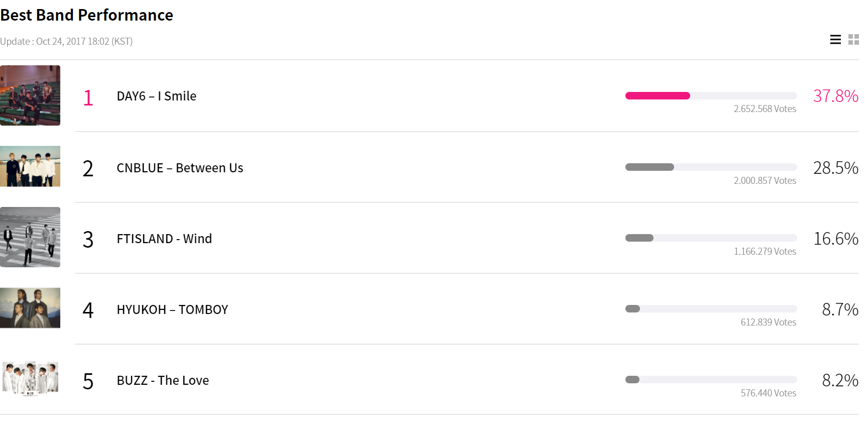
Task: Click the Best Band Performance heading
Action: [87, 15]
